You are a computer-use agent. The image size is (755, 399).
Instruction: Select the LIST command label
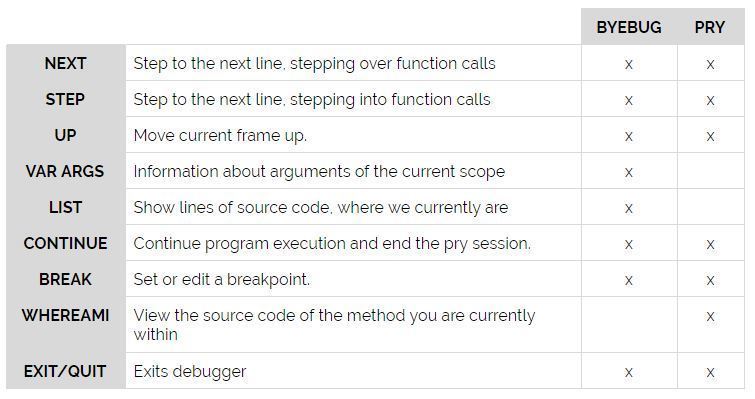tap(65, 207)
